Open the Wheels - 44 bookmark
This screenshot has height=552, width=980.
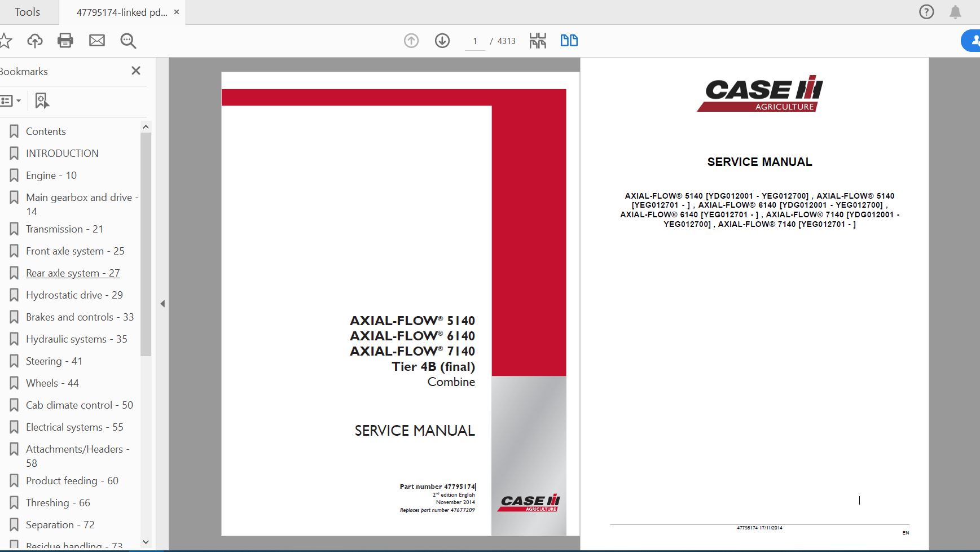(52, 383)
